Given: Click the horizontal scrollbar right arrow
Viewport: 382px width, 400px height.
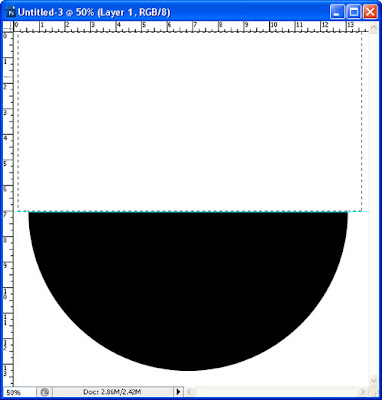Looking at the screenshot, I should click(x=364, y=392).
